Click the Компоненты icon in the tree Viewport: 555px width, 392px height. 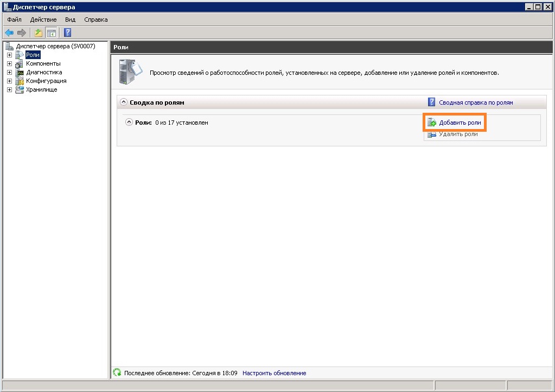point(20,63)
